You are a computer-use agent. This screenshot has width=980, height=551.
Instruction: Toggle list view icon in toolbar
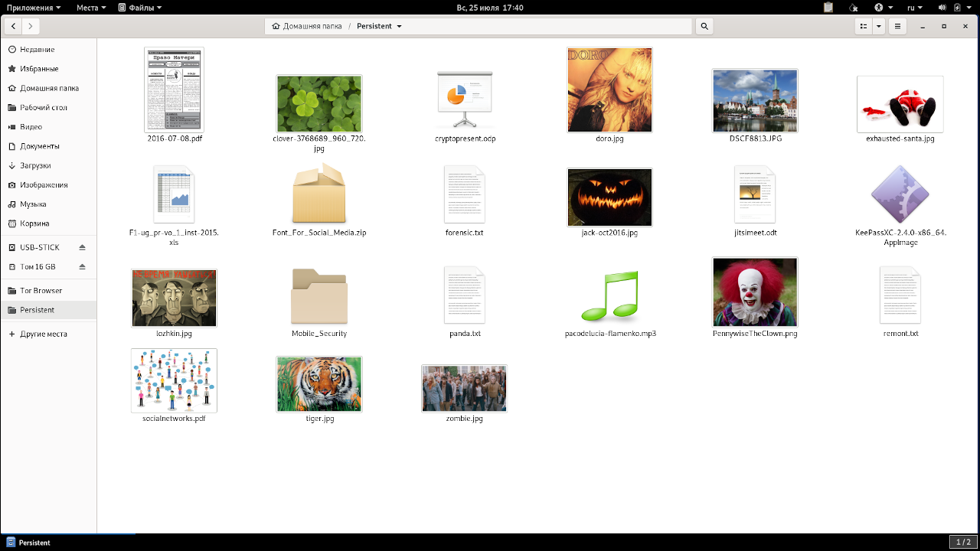point(864,26)
